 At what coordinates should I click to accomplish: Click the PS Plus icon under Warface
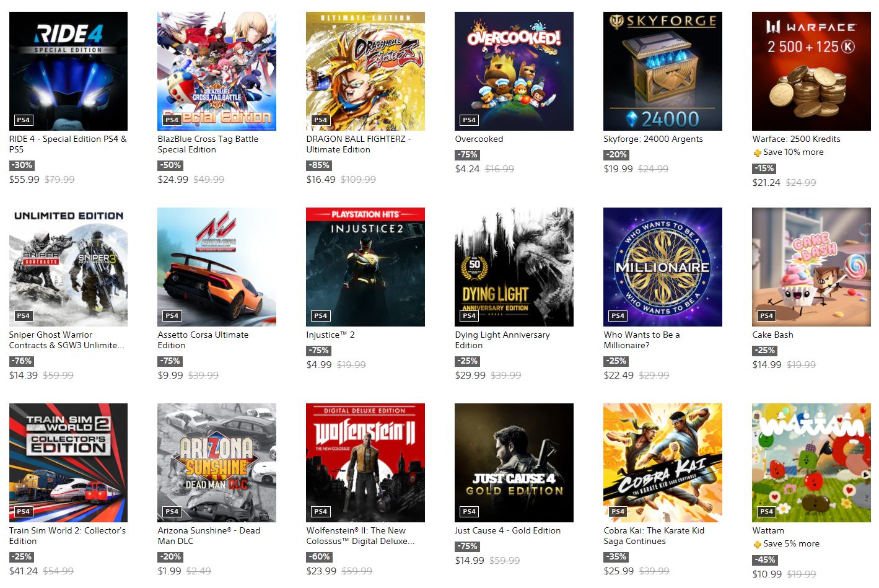[x=757, y=152]
